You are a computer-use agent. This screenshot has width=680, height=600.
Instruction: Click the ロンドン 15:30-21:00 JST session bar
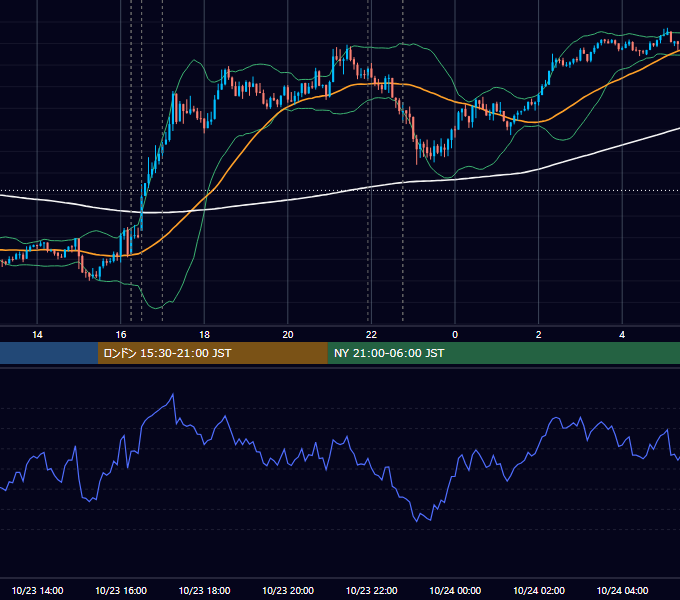pyautogui.click(x=212, y=353)
